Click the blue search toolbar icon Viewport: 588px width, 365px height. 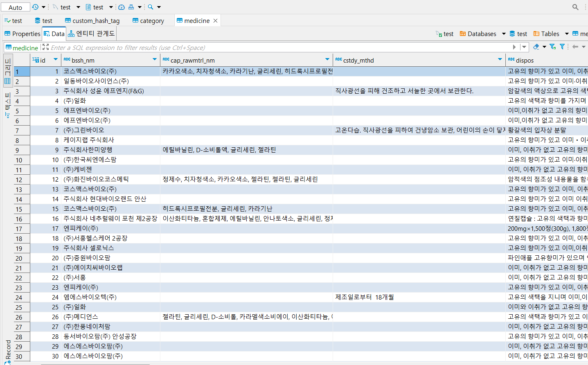point(151,7)
